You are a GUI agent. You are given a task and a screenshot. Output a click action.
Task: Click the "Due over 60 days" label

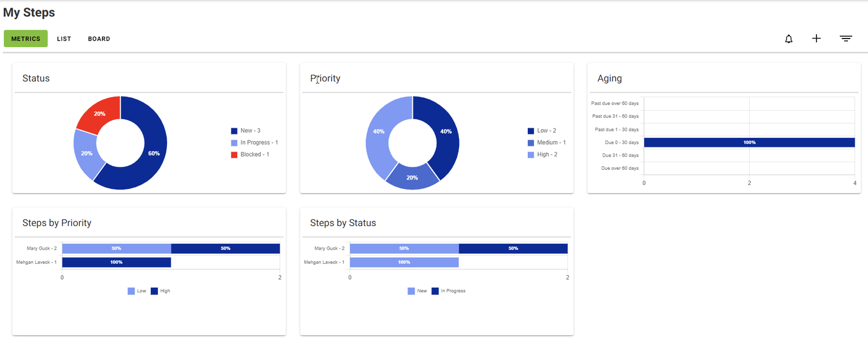tap(620, 168)
